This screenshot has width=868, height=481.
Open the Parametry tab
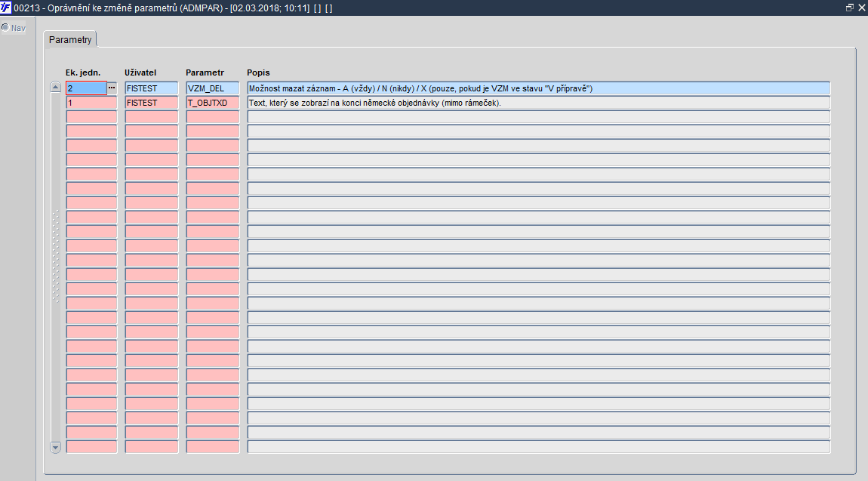tap(70, 40)
